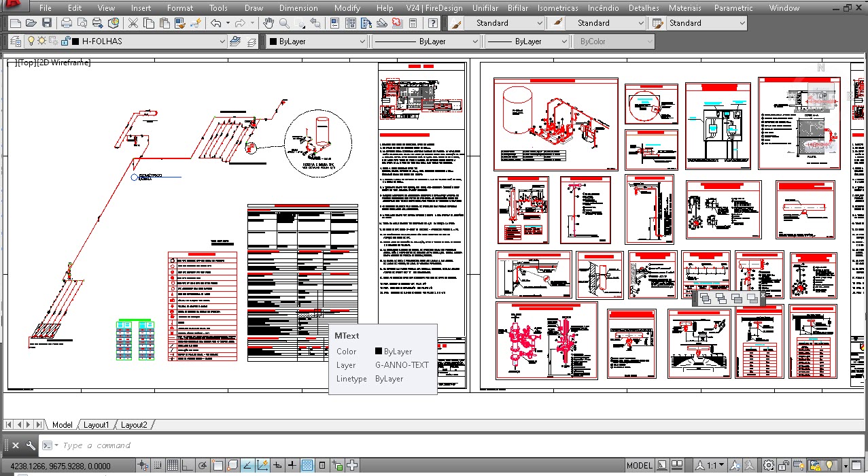Open the Layer Properties Manager icon
Image resolution: width=868 pixels, height=476 pixels.
tap(16, 41)
